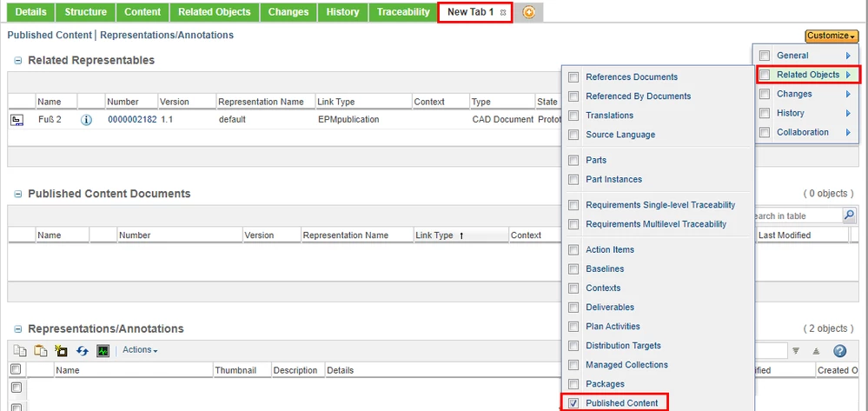868x411 pixels.
Task: Expand the History submenu arrow in Customize menu
Action: pos(848,113)
